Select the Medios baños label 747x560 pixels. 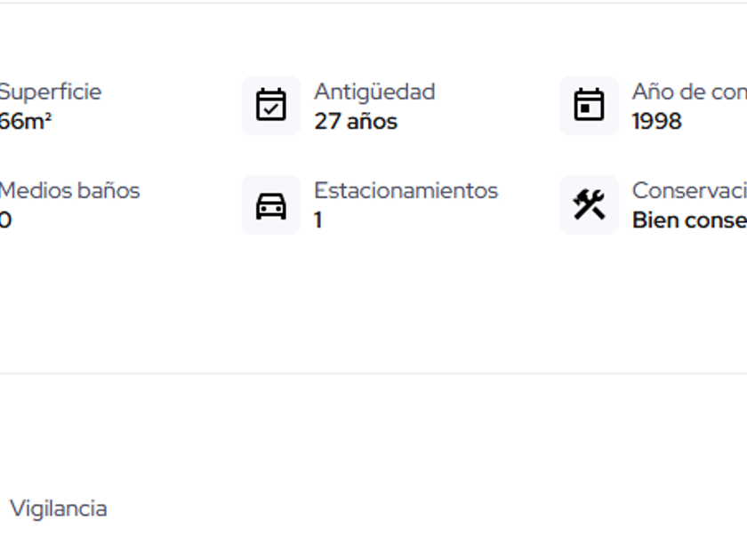point(69,190)
